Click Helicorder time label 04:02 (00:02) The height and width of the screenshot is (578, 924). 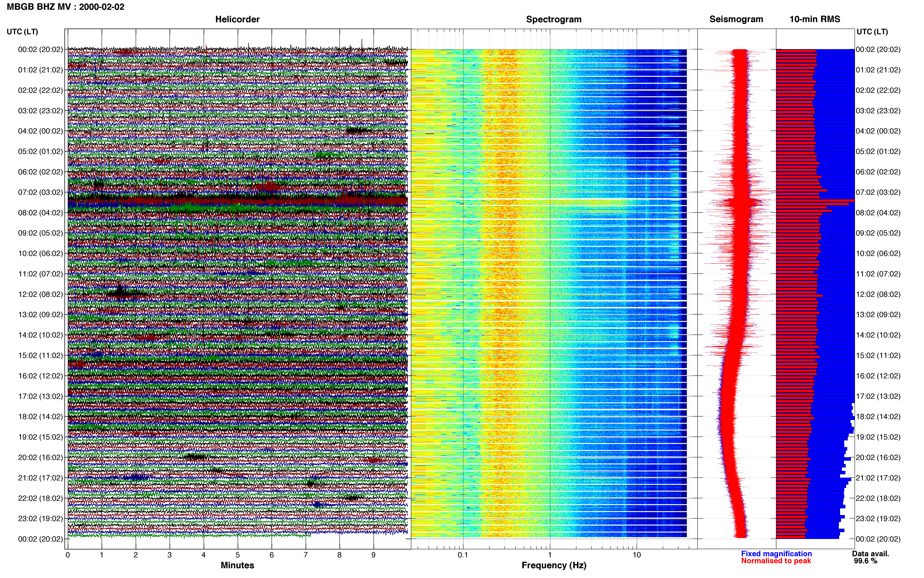pos(41,131)
